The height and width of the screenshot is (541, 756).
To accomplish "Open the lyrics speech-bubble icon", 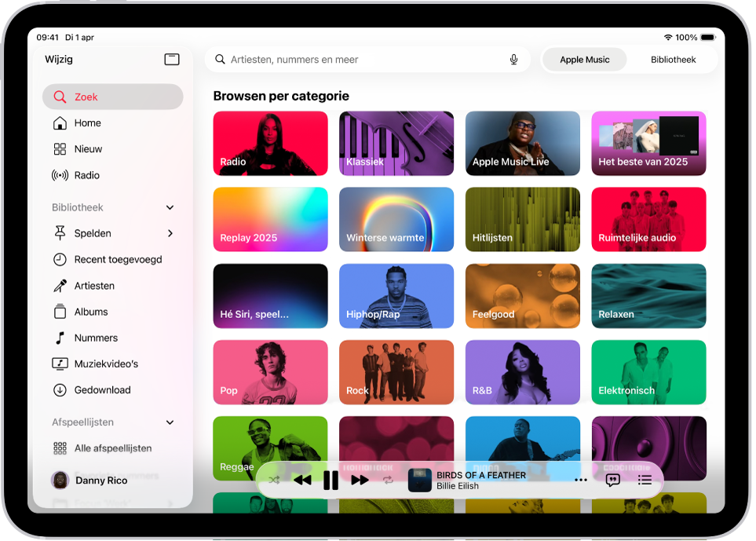I will (x=613, y=481).
